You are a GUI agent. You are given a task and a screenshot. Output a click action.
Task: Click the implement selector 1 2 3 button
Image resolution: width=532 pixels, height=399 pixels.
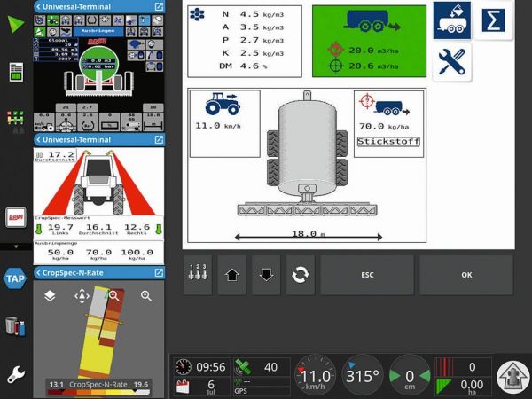coord(198,275)
